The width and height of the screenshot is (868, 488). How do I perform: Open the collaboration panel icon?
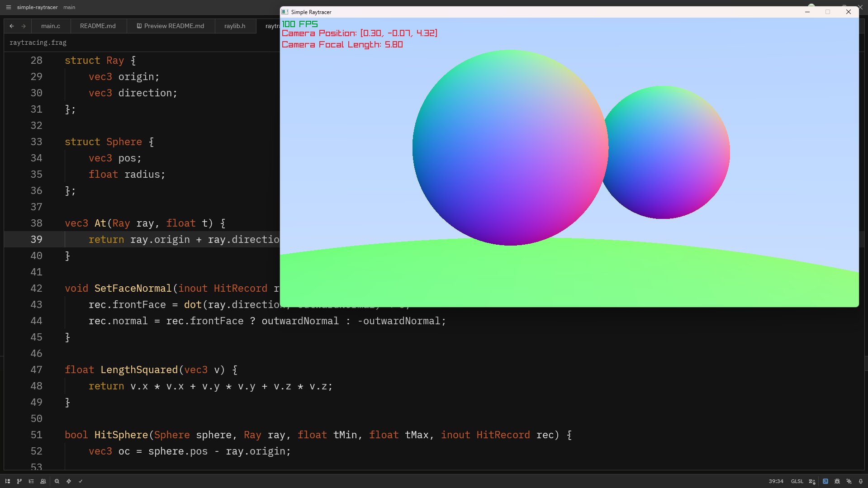point(43,481)
